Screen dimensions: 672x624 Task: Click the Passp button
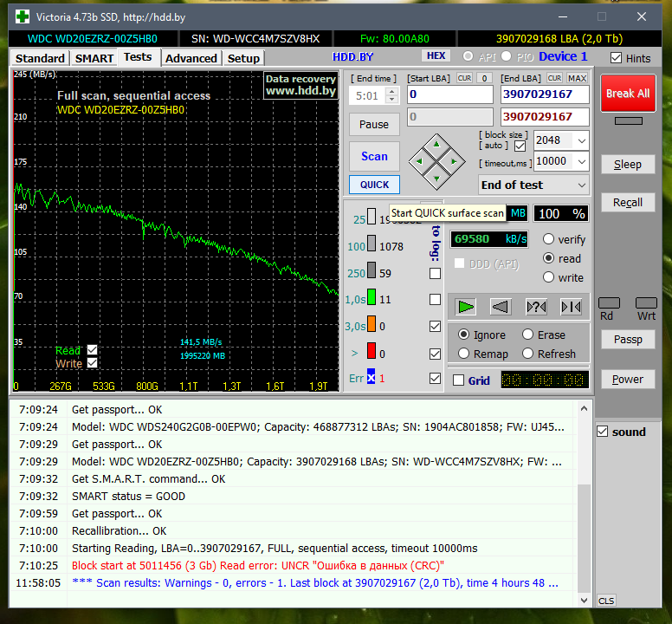628,340
